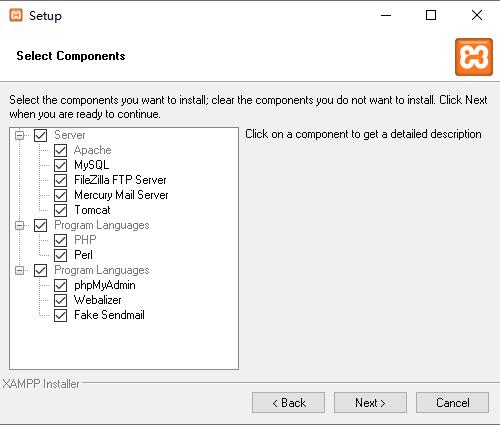Viewport: 500px width, 425px height.
Task: Click the Setup title bar icon
Action: point(16,15)
